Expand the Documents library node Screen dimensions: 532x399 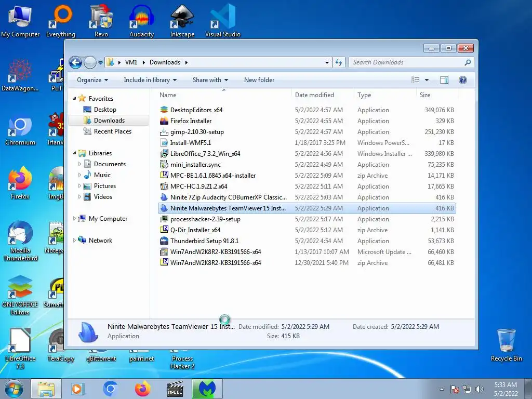(x=79, y=164)
